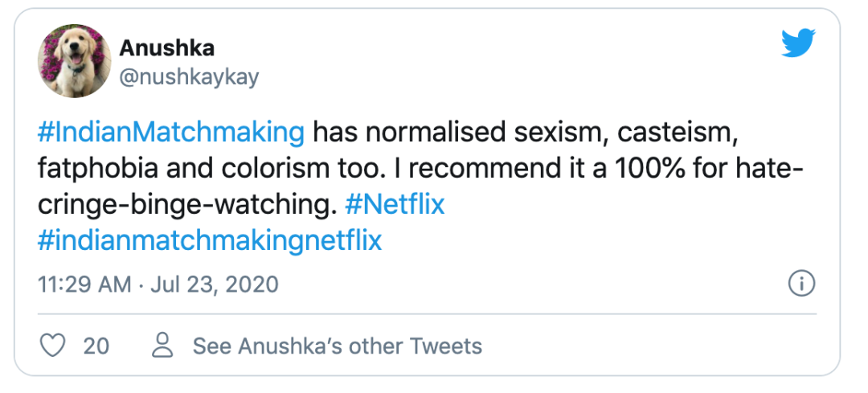Click the person silhouette icon
The image size is (868, 393).
(x=162, y=346)
